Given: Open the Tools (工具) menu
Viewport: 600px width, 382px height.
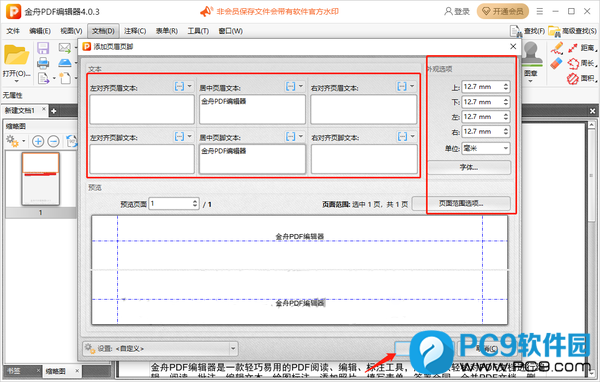Looking at the screenshot, I should 198,31.
